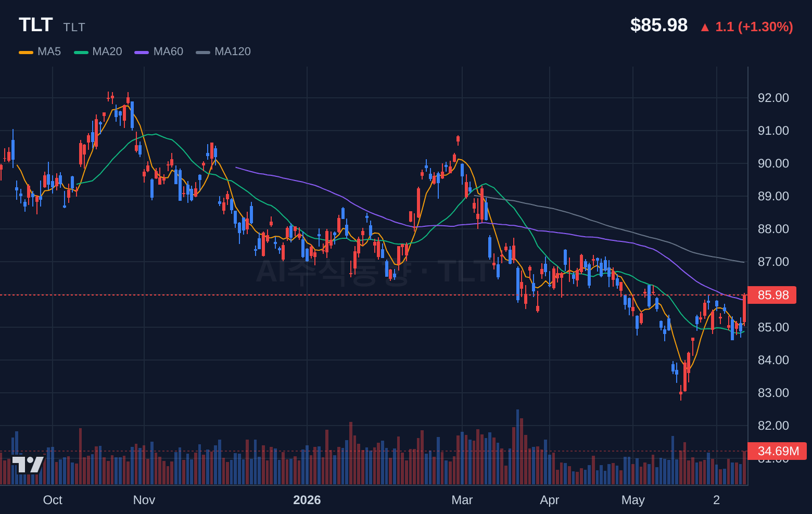The width and height of the screenshot is (812, 514).
Task: Click the May time axis label
Action: (x=633, y=500)
